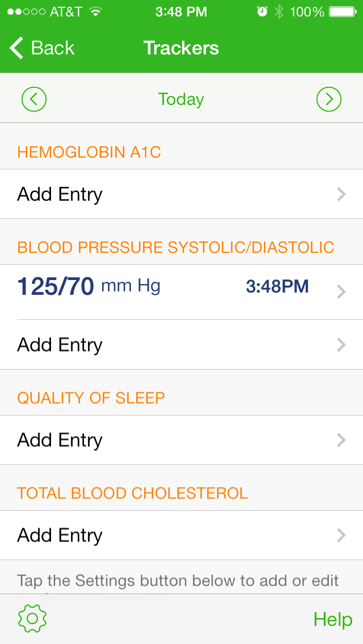Screen dimensions: 363x644
Task: Navigate to the previous day arrow
Action: [34, 99]
